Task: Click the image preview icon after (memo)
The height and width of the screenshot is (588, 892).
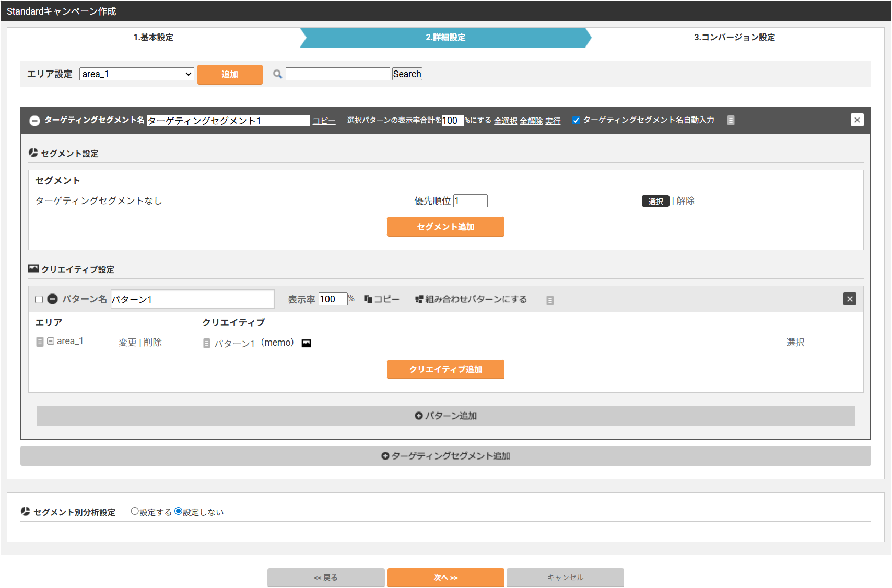Action: pyautogui.click(x=307, y=343)
